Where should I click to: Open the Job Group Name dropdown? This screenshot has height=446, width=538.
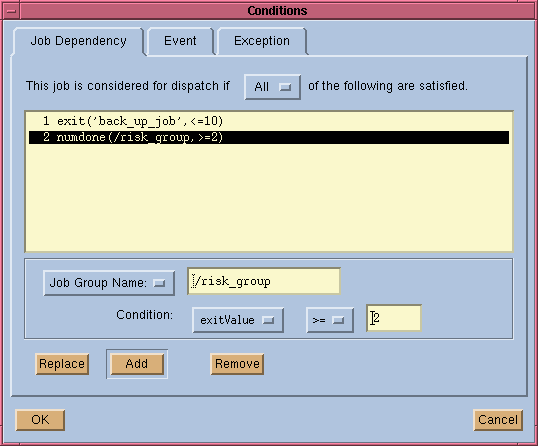click(x=109, y=283)
